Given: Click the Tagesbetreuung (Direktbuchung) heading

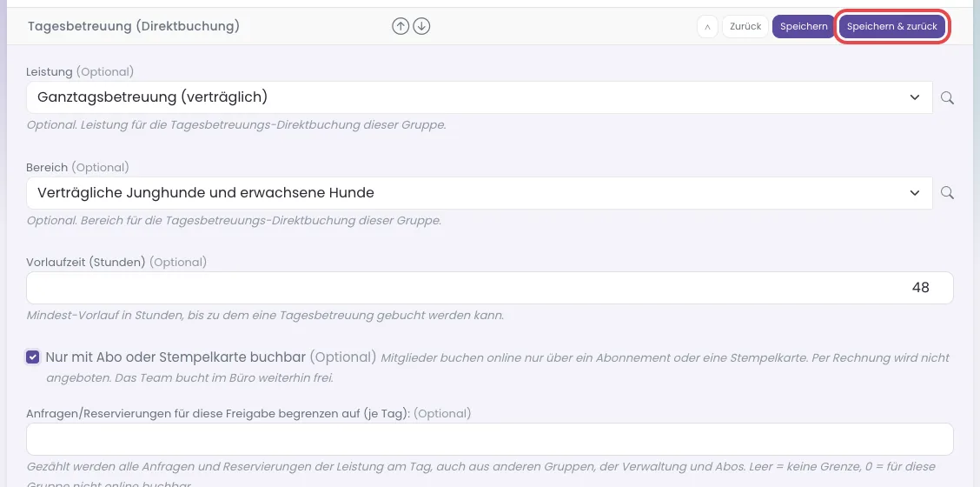Looking at the screenshot, I should click(x=133, y=26).
